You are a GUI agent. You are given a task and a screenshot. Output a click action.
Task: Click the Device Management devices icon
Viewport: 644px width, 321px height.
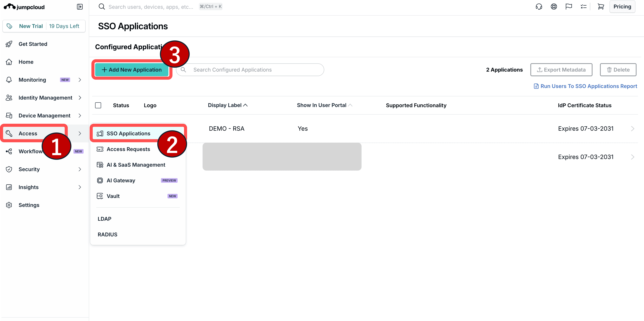[x=9, y=116]
